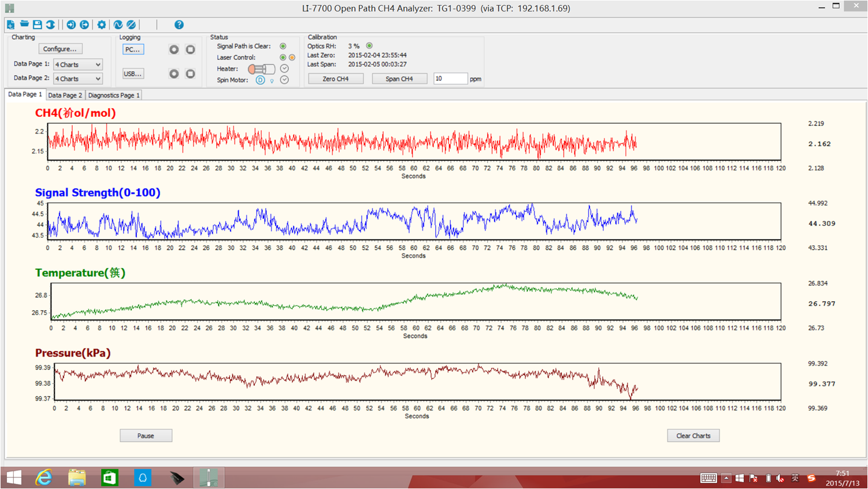Image resolution: width=868 pixels, height=489 pixels.
Task: Switch to the Data Page 2 tab
Action: click(x=65, y=95)
